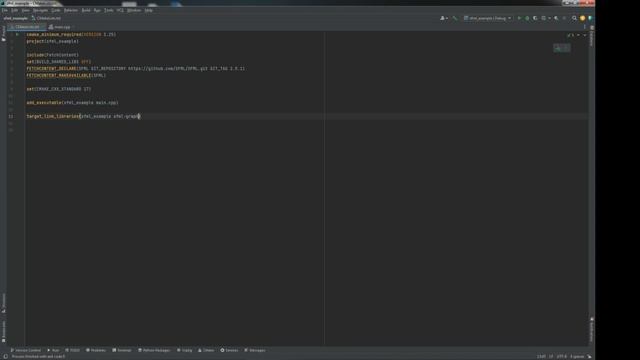Click the add_executable line
The image size is (640, 360).
tap(73, 103)
